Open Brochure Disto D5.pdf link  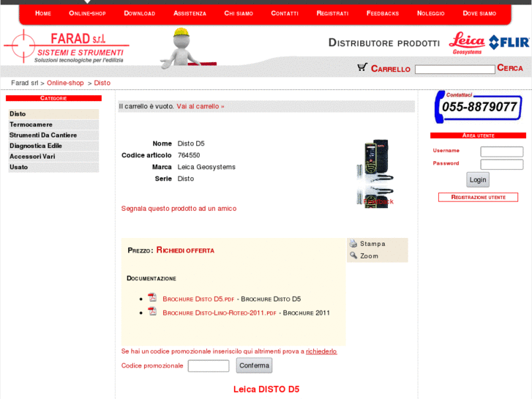point(198,299)
